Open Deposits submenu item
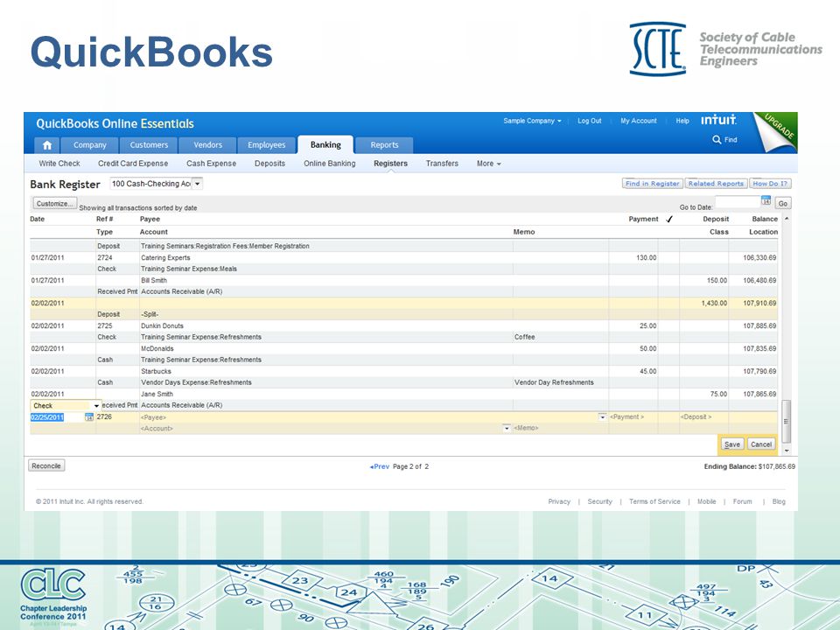840x630 pixels. point(269,164)
